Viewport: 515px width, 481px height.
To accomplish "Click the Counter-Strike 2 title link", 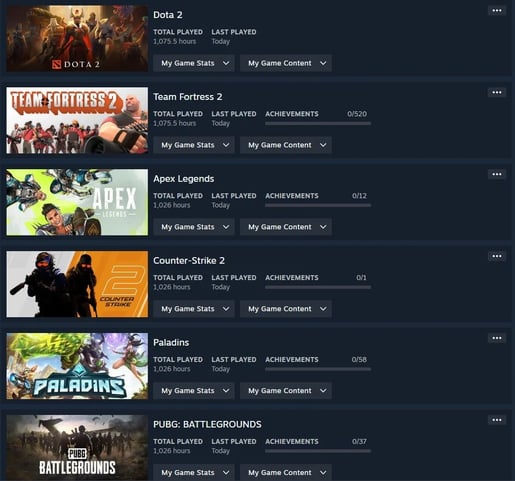I will coord(189,261).
